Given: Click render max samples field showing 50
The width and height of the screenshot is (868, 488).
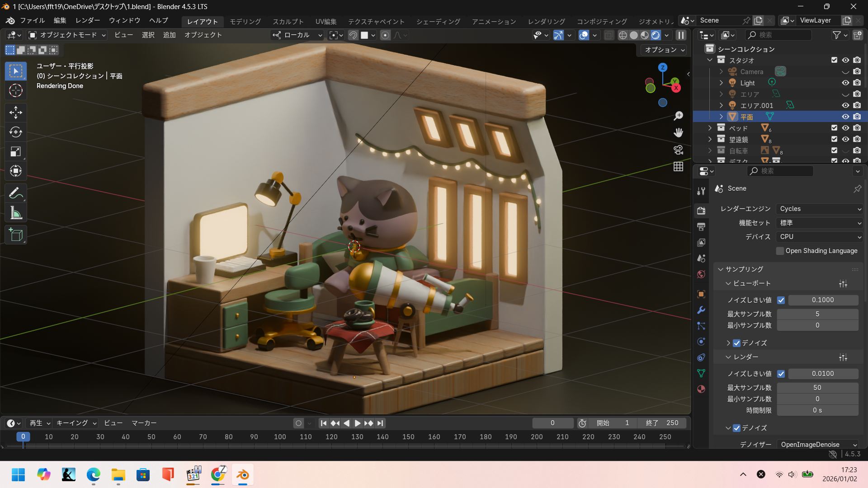Looking at the screenshot, I should pyautogui.click(x=817, y=388).
